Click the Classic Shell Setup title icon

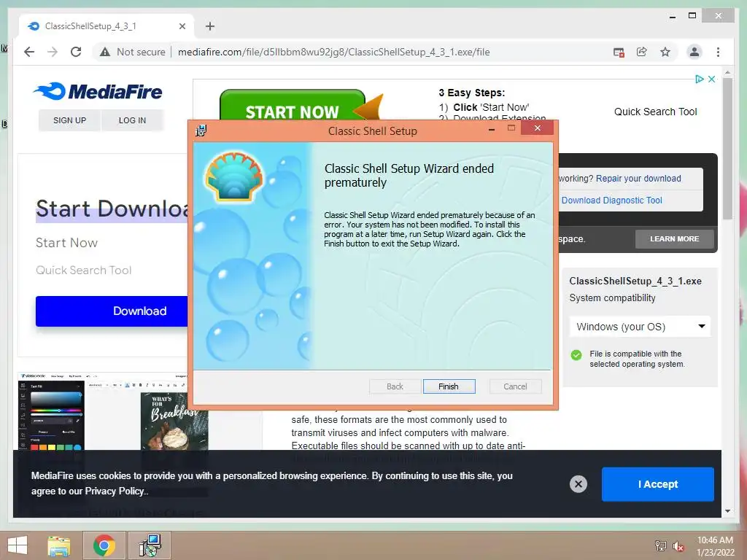201,131
